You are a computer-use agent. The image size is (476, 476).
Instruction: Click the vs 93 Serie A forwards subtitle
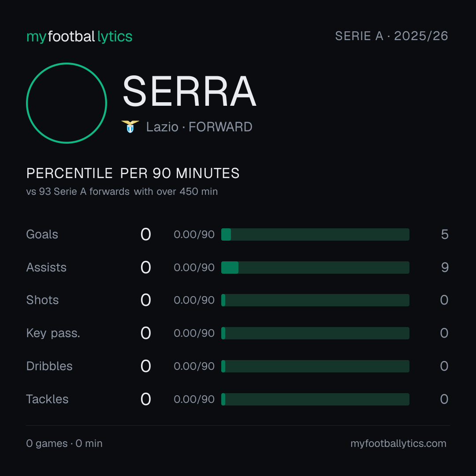122,192
